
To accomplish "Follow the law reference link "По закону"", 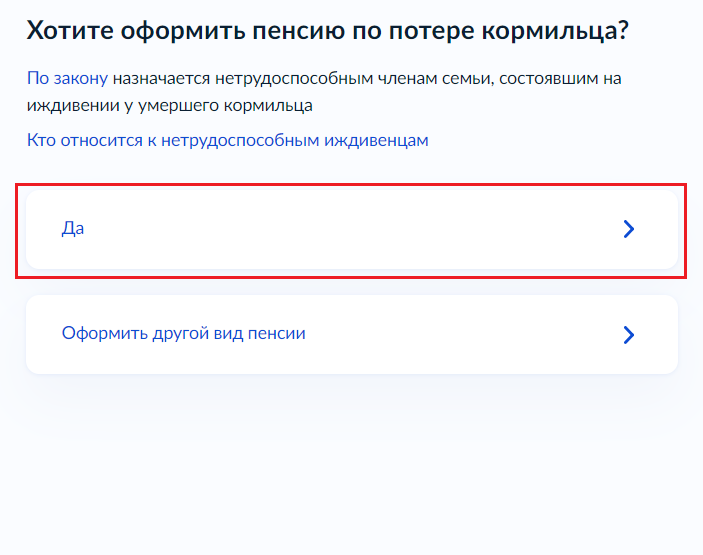I will point(67,77).
